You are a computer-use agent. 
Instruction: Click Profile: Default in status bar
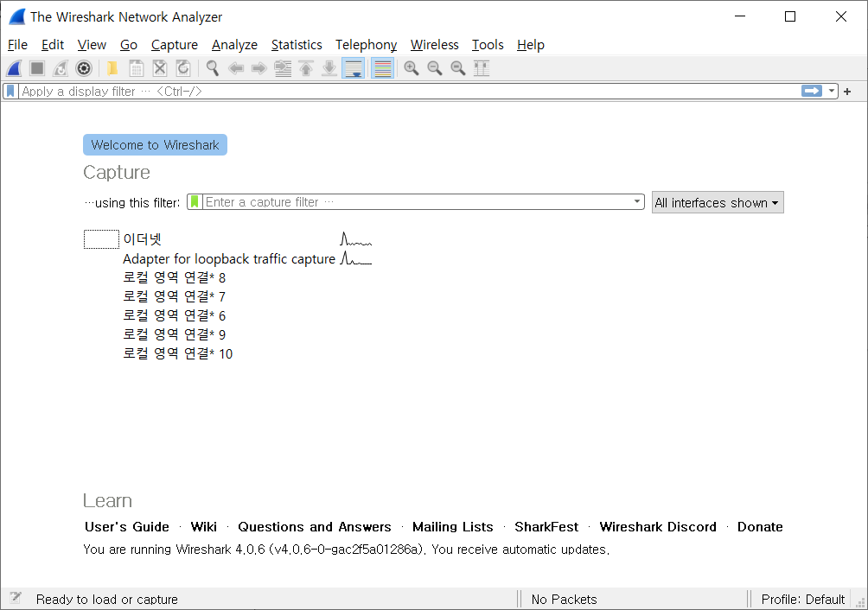click(x=802, y=600)
